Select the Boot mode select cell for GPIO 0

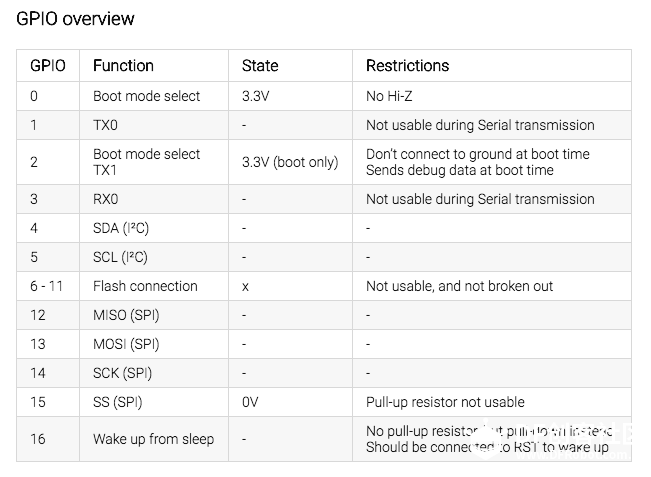[154, 96]
